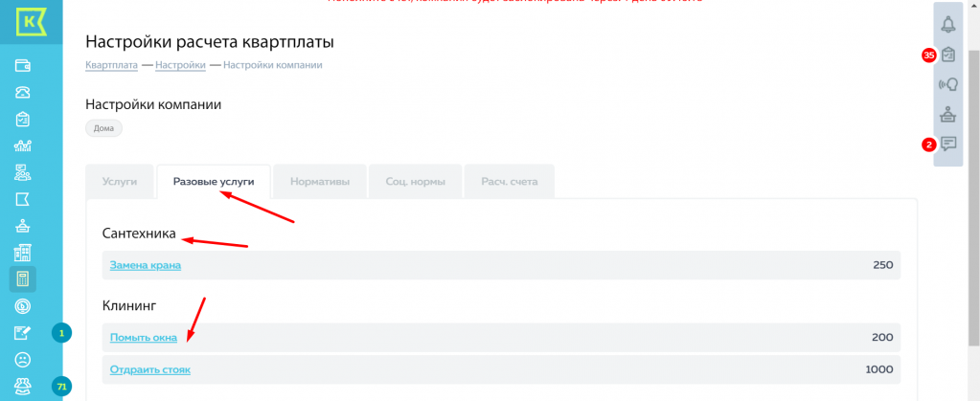Screen dimensions: 980x401
Task: Click the 1000 price value
Action: click(x=879, y=369)
